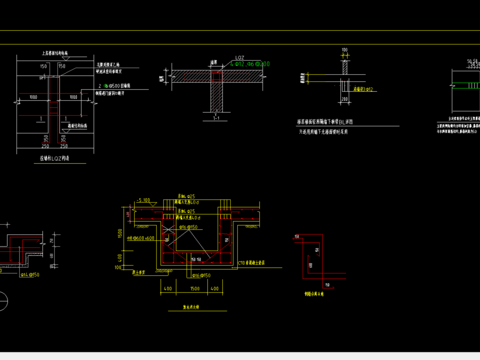
Task: Select the caption under the red rebar bend detail
Action: [314, 294]
